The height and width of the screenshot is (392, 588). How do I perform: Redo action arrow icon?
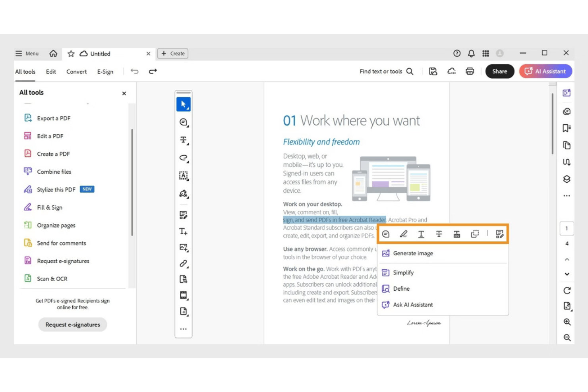pos(153,71)
